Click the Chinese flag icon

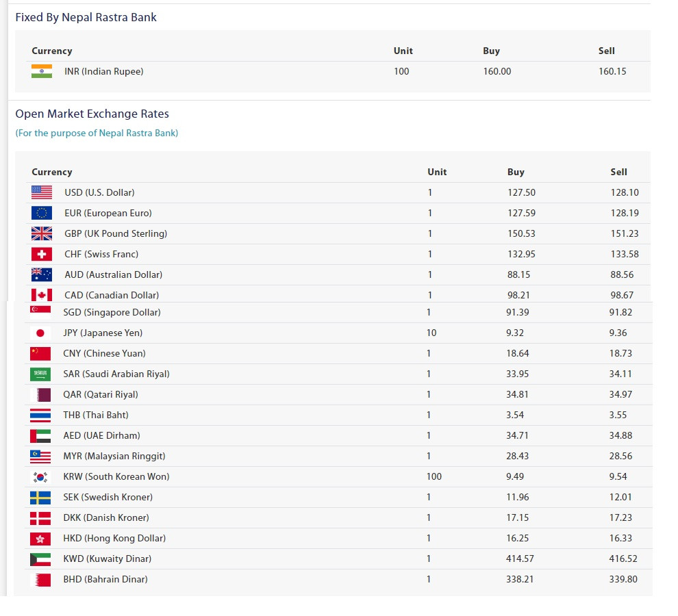coord(40,354)
